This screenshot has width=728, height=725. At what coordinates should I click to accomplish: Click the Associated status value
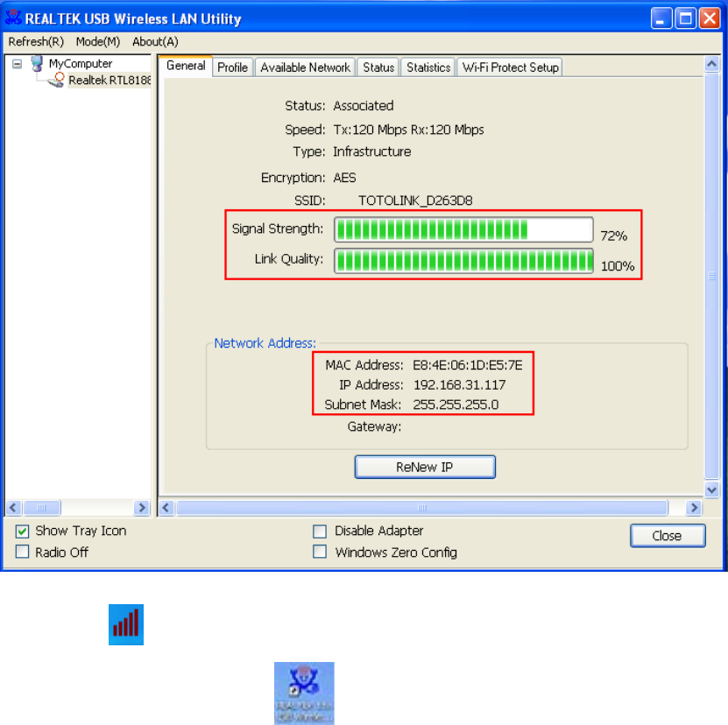[x=363, y=106]
